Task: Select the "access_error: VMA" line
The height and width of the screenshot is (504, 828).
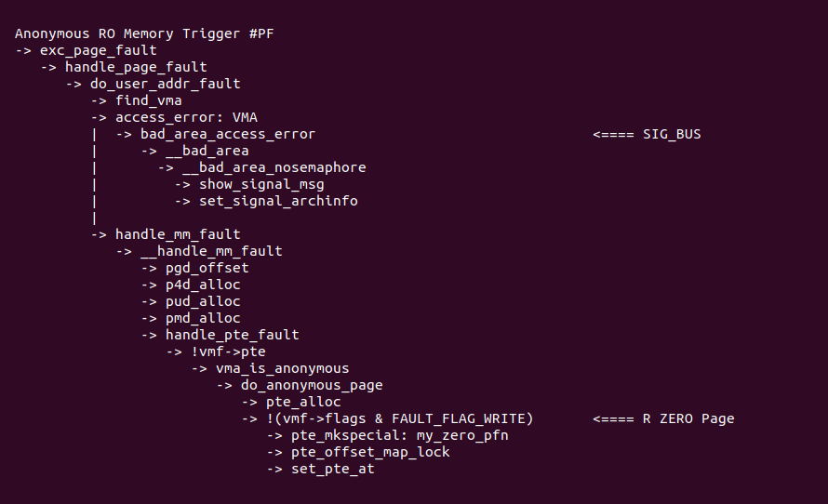Action: click(x=186, y=117)
